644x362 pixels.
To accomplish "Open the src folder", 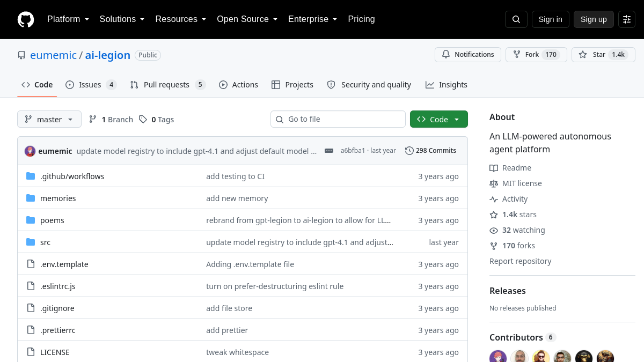I will [x=45, y=242].
